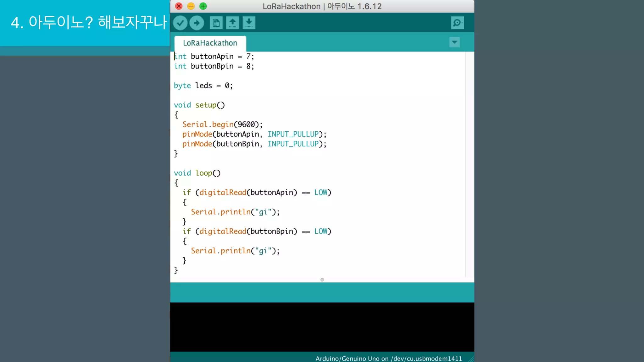Viewport: 644px width, 362px height.
Task: Click the editor-console divider handle dot
Action: [x=322, y=280]
